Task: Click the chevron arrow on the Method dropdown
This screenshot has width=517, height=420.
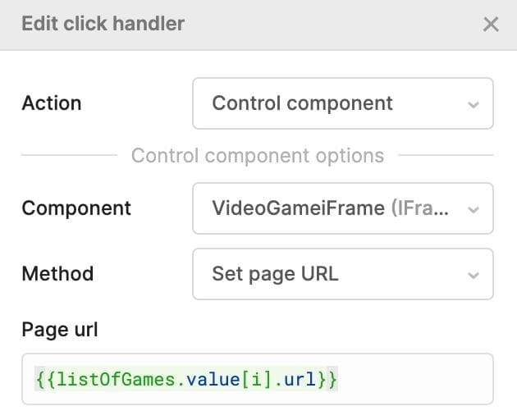Action: pyautogui.click(x=473, y=275)
